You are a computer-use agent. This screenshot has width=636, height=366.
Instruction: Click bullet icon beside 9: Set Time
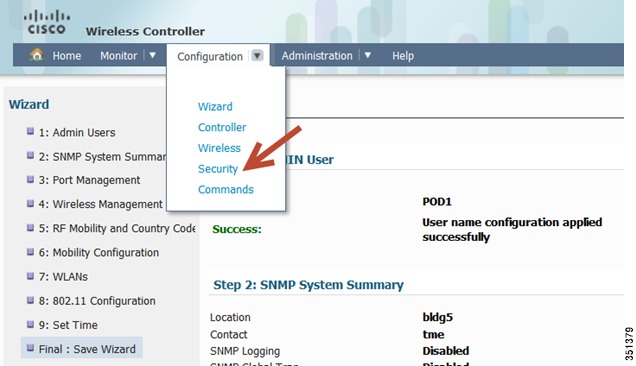(x=30, y=324)
